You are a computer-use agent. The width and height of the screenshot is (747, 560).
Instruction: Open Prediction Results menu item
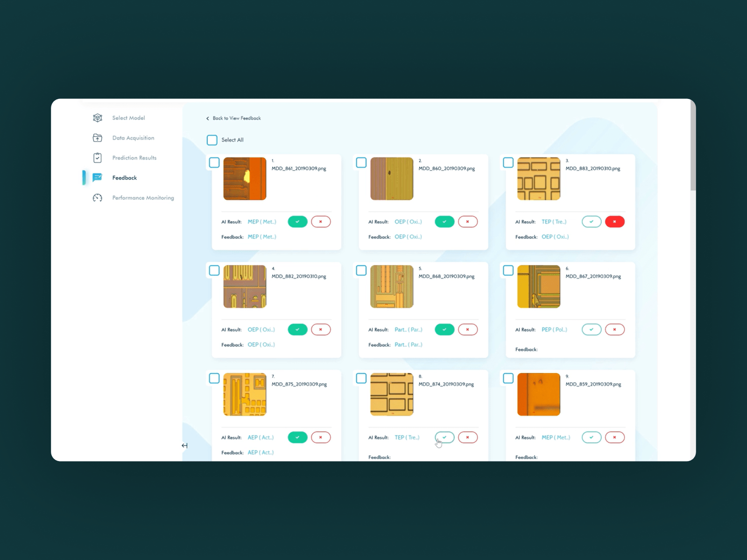point(134,158)
